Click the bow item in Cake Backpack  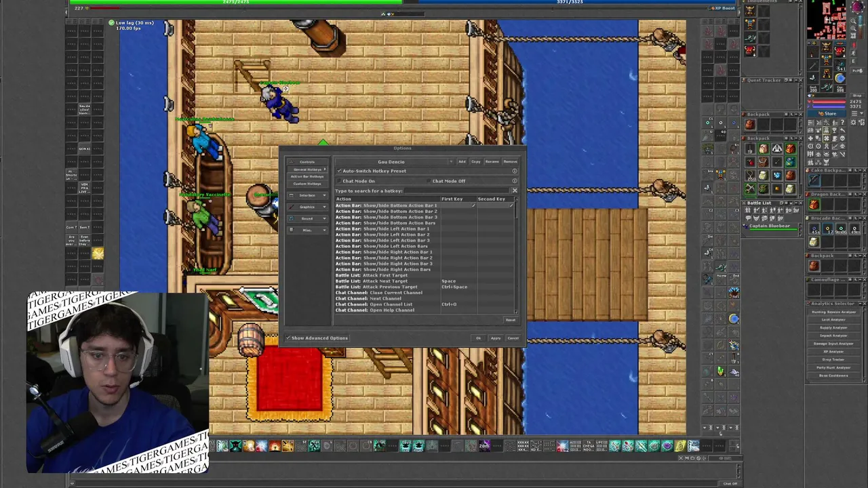(x=814, y=180)
